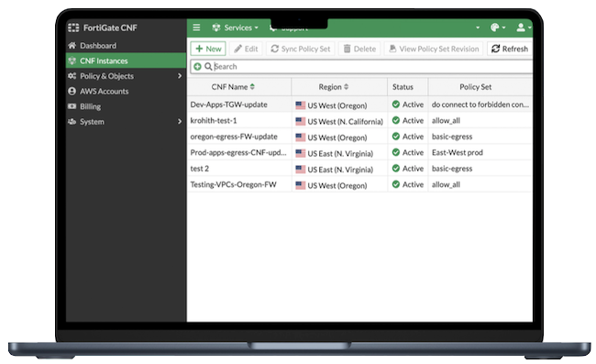Click the do connect to forbidden con... cell

[480, 105]
